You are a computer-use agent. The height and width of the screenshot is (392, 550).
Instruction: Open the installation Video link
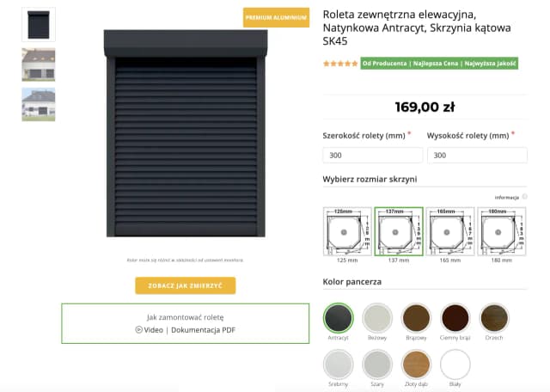(149, 330)
